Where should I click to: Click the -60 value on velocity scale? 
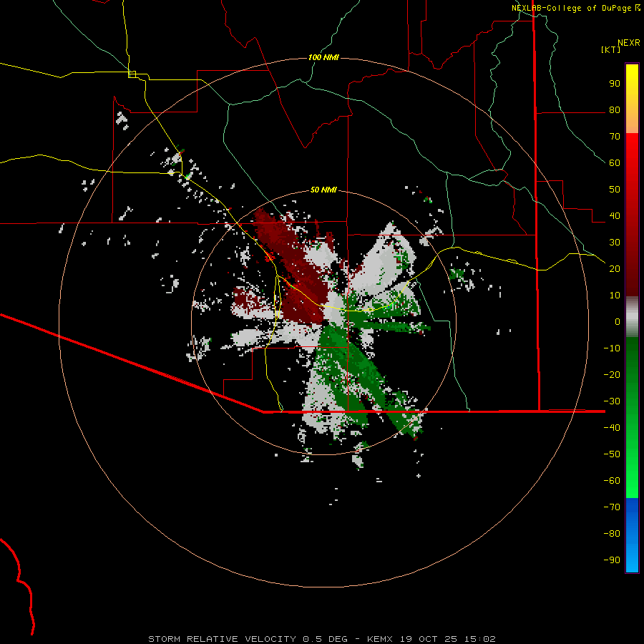pyautogui.click(x=612, y=481)
